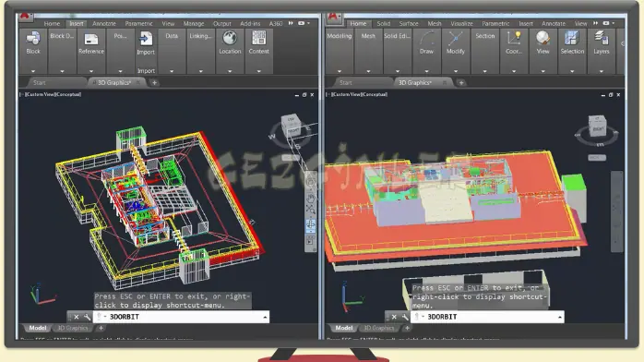Click the Reference icon in left window
Image resolution: width=644 pixels, height=362 pixels.
point(90,39)
